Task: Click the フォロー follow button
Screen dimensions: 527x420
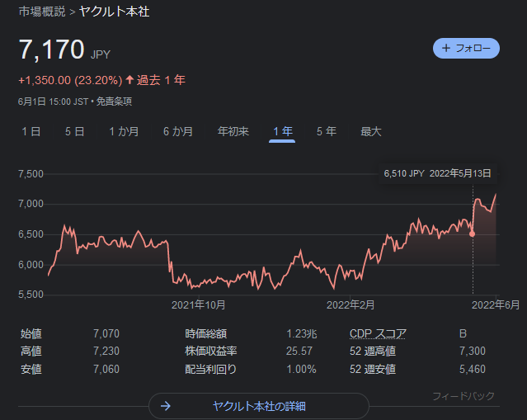Action: pyautogui.click(x=466, y=49)
